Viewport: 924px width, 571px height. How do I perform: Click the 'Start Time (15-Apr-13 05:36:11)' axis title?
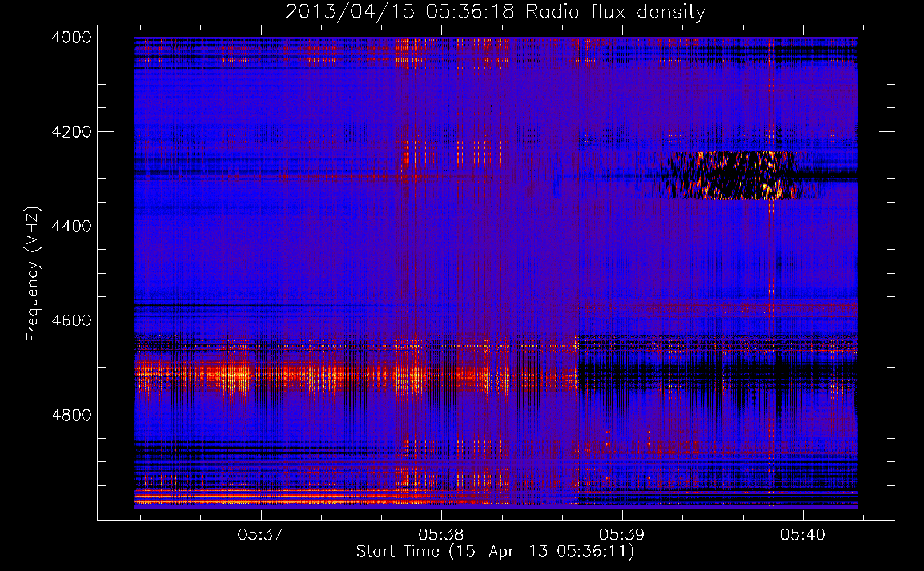[x=495, y=552]
